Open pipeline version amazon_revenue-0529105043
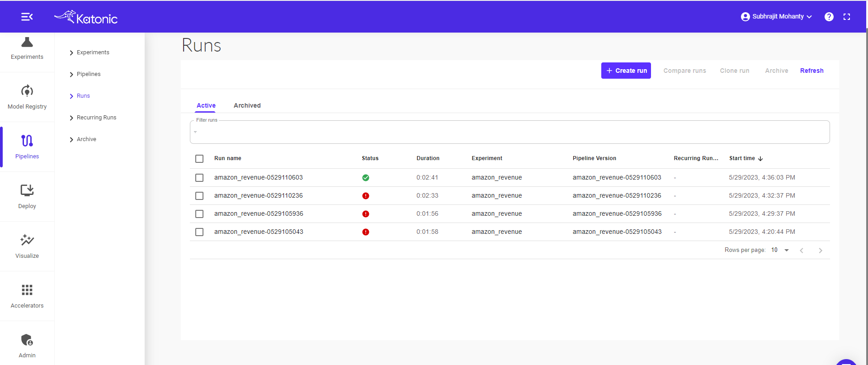 coord(617,232)
